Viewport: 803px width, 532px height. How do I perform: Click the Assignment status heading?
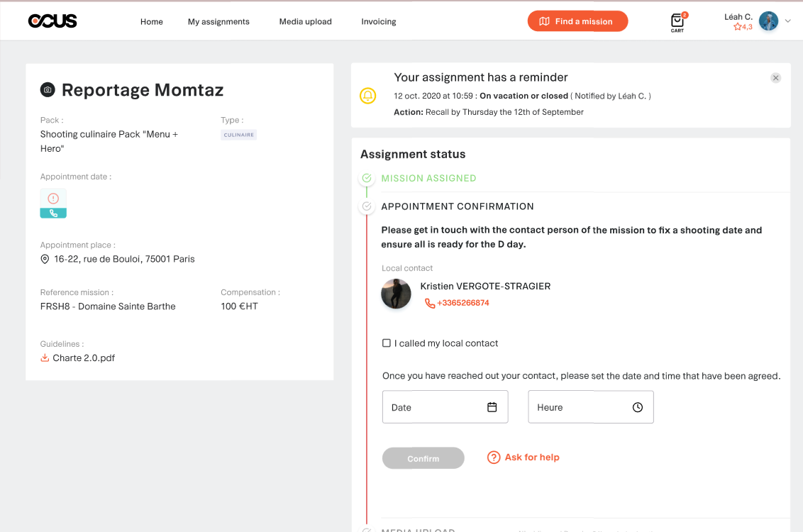(x=413, y=154)
